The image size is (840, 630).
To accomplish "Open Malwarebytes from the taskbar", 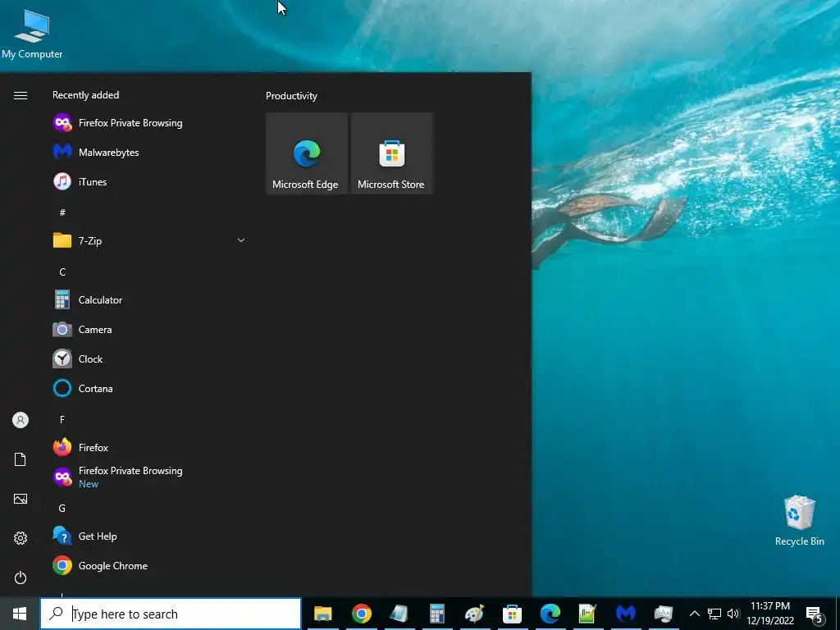I will (x=626, y=614).
